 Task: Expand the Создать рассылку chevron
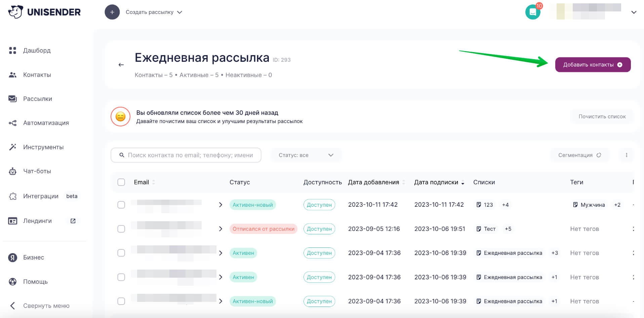[x=180, y=12]
